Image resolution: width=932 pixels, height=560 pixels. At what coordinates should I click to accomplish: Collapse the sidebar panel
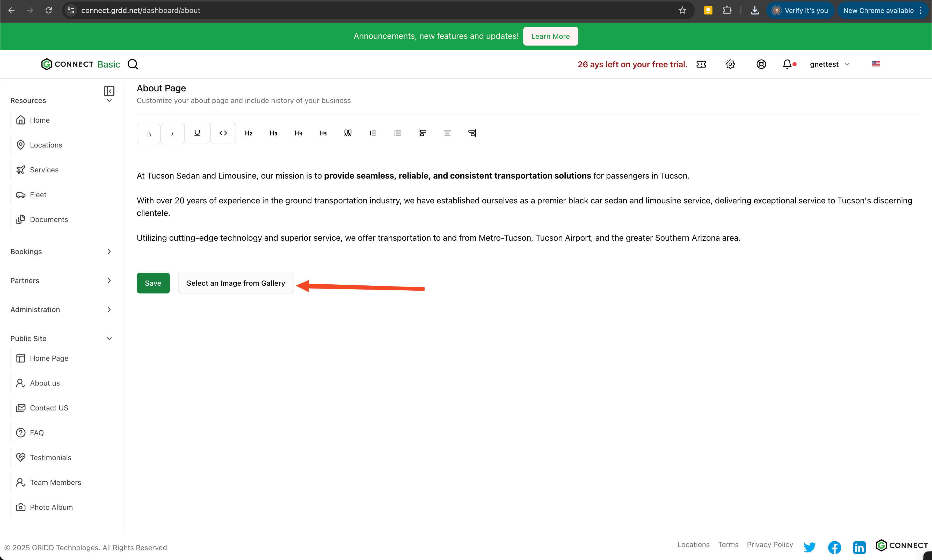pyautogui.click(x=109, y=91)
